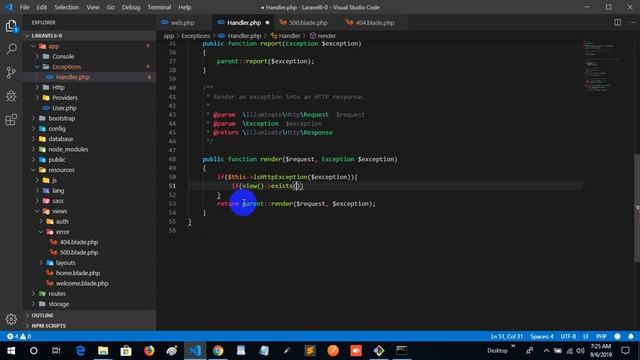Launch Microsoft Edge from taskbar
The width and height of the screenshot is (640, 360).
pos(80,351)
